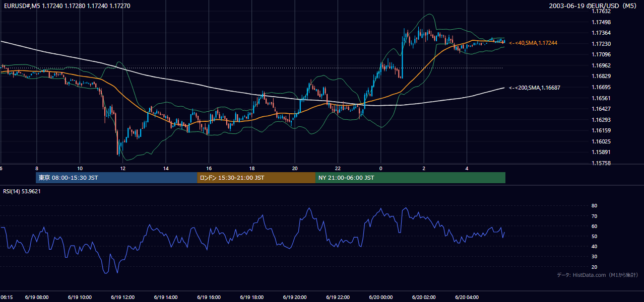
Task: Click price axis value 1.17498
Action: pos(601,22)
